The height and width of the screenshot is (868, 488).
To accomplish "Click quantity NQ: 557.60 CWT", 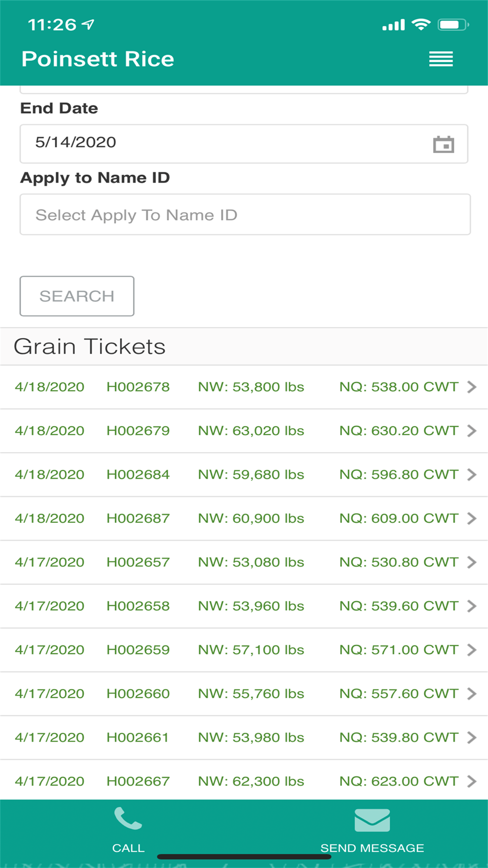I will click(x=399, y=694).
